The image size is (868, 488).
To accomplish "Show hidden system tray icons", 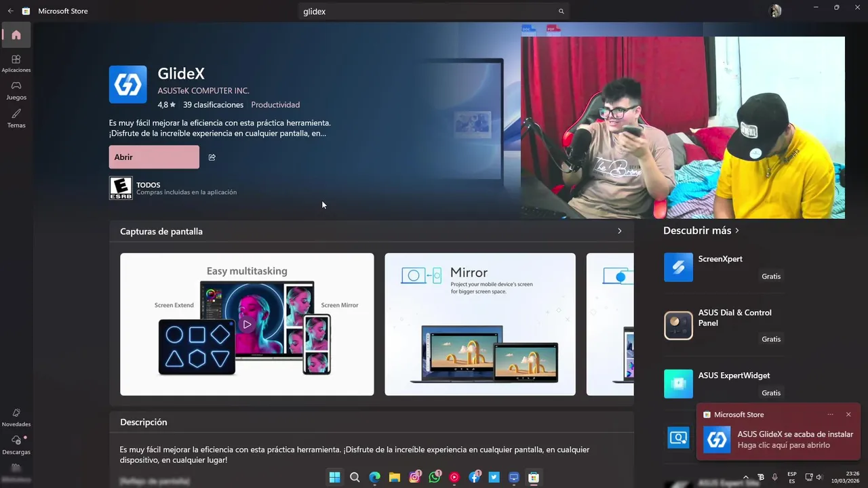I will click(746, 477).
